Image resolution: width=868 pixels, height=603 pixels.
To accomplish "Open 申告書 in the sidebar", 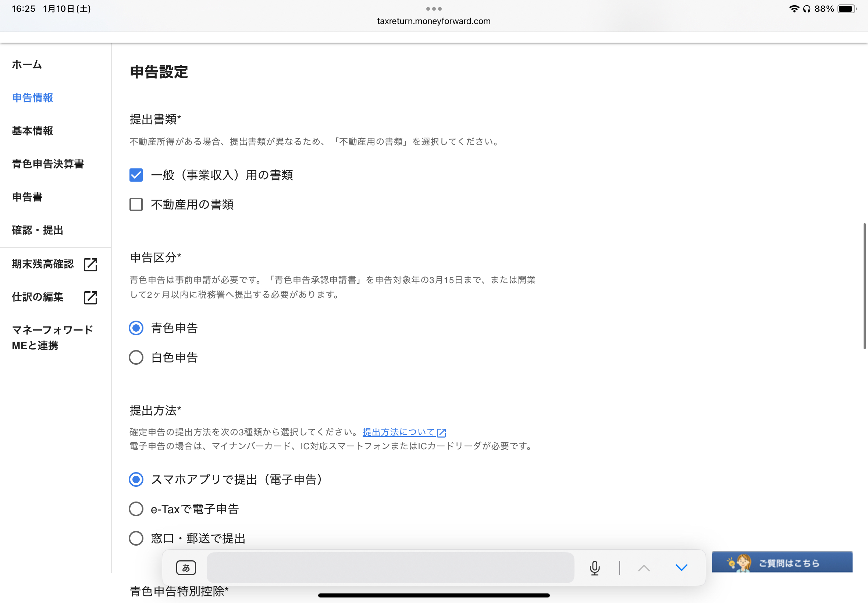I will pyautogui.click(x=27, y=197).
